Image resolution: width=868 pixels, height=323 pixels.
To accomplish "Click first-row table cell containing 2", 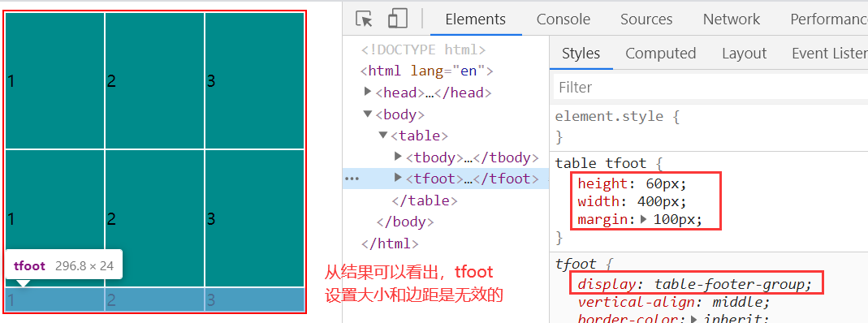I will pyautogui.click(x=154, y=81).
